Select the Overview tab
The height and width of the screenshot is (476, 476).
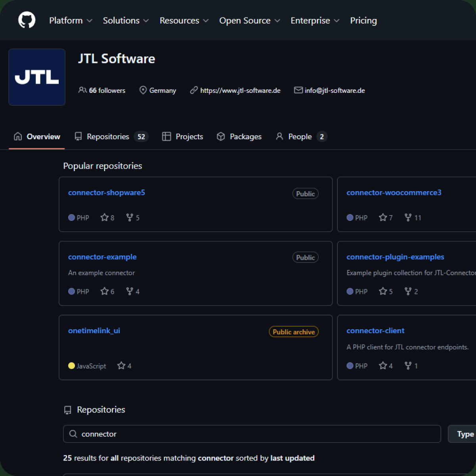pyautogui.click(x=37, y=136)
